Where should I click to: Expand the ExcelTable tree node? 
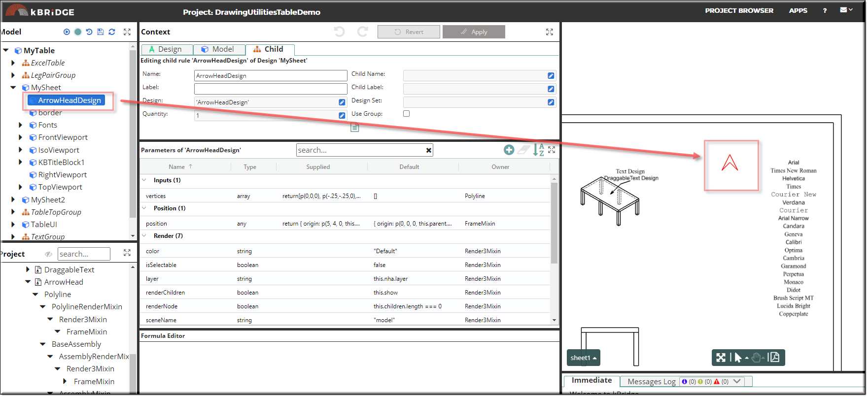(13, 63)
